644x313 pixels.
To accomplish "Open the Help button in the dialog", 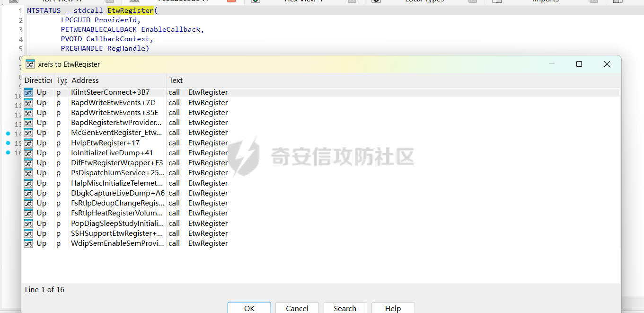I will click(393, 308).
